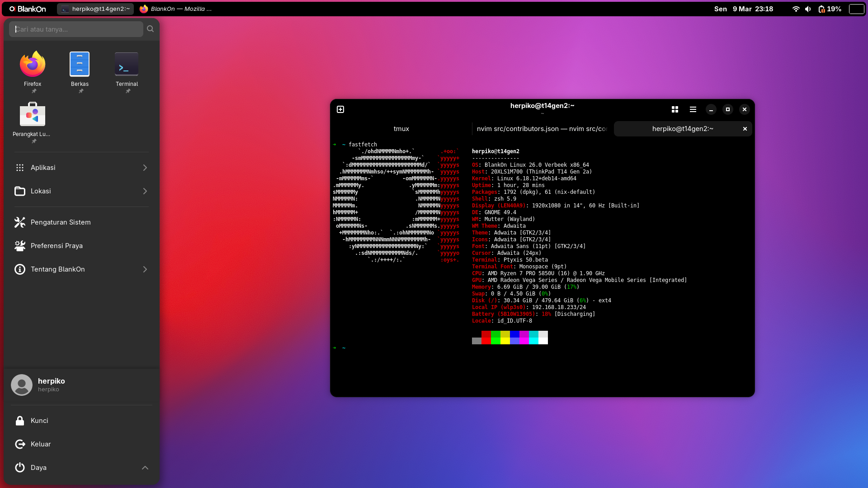The height and width of the screenshot is (488, 868).
Task: Click the Wi-Fi status icon
Action: 796,9
